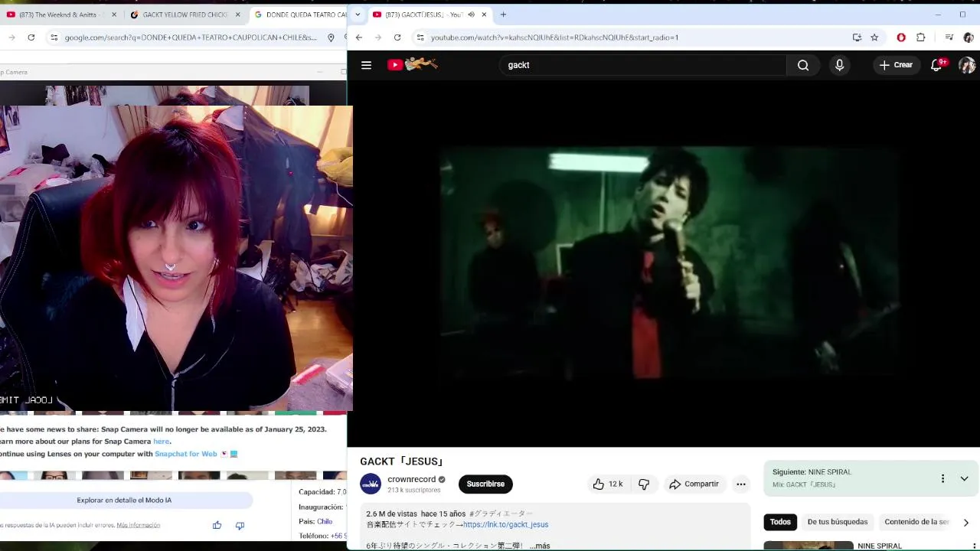Open install/cast icon in YouTube address bar

[x=857, y=37]
